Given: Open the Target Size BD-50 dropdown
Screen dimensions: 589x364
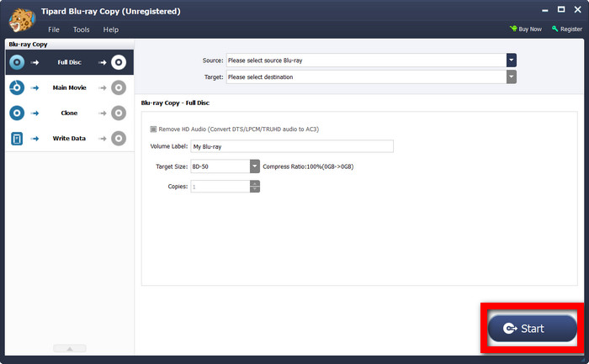Looking at the screenshot, I should [254, 166].
